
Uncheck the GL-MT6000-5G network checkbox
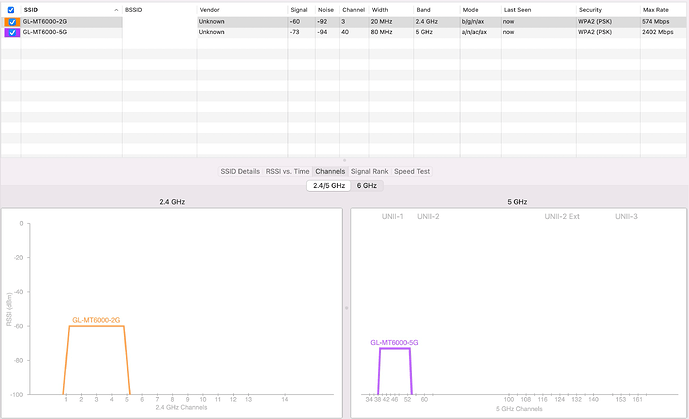(12, 32)
